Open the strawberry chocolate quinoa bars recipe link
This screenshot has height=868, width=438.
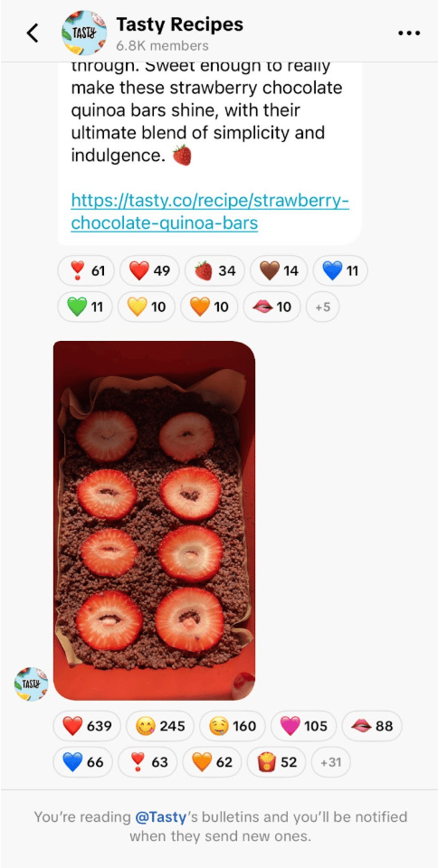(x=210, y=212)
